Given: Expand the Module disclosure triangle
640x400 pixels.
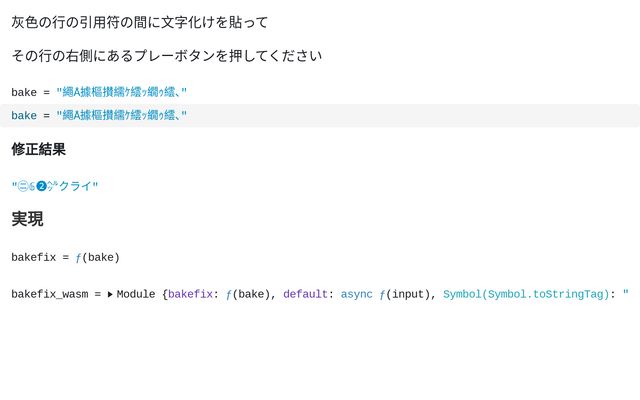Looking at the screenshot, I should click(110, 295).
